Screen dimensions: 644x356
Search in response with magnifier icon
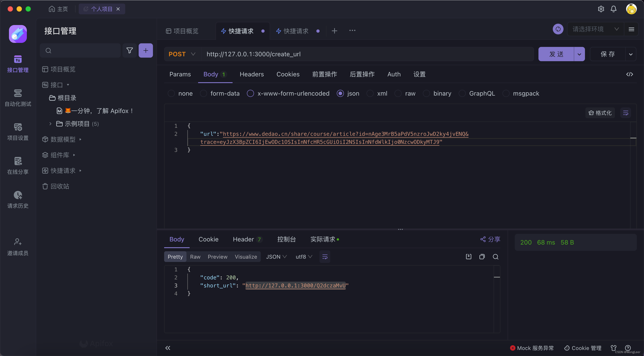(496, 257)
